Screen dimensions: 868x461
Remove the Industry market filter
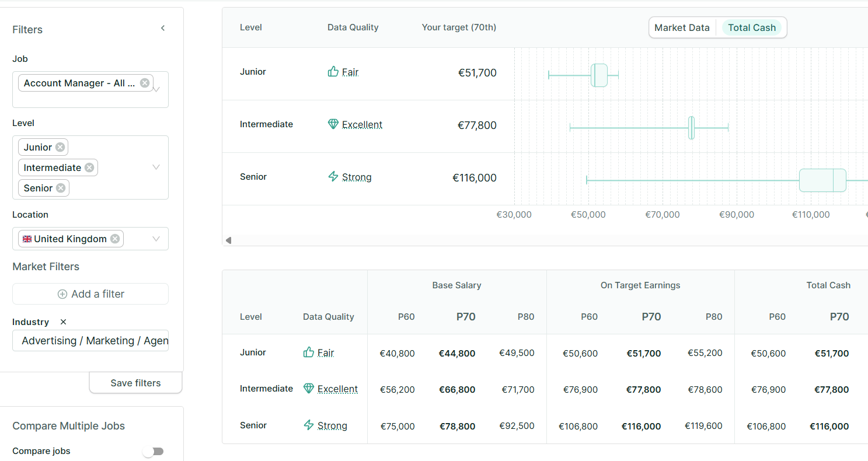coord(62,322)
